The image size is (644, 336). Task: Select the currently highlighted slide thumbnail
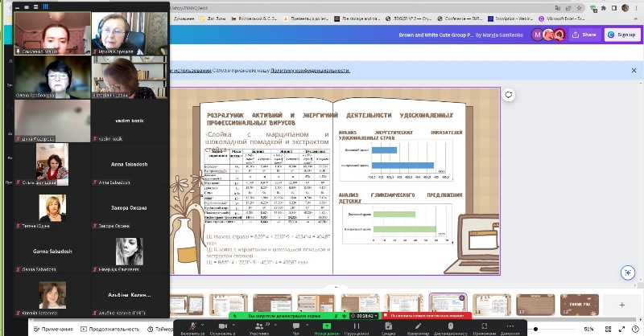click(x=448, y=305)
